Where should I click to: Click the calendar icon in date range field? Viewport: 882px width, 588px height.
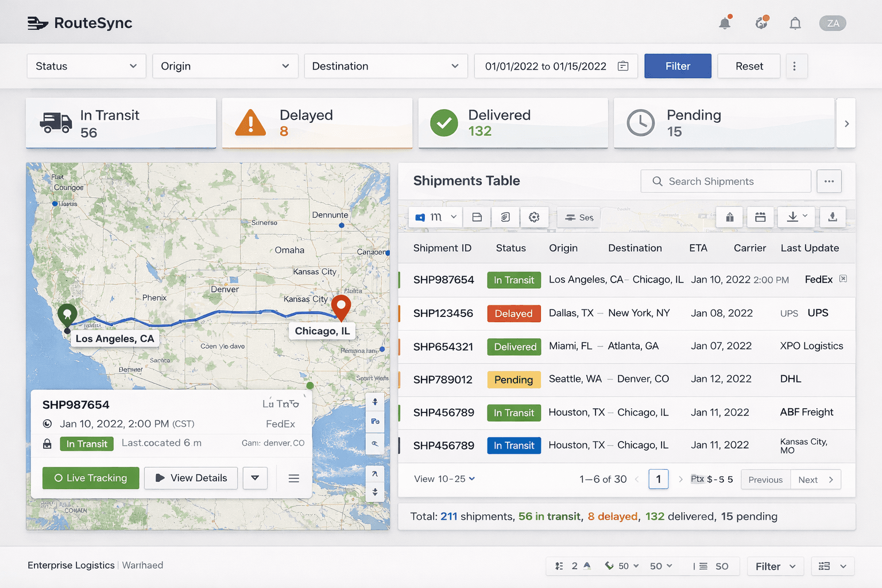coord(623,66)
